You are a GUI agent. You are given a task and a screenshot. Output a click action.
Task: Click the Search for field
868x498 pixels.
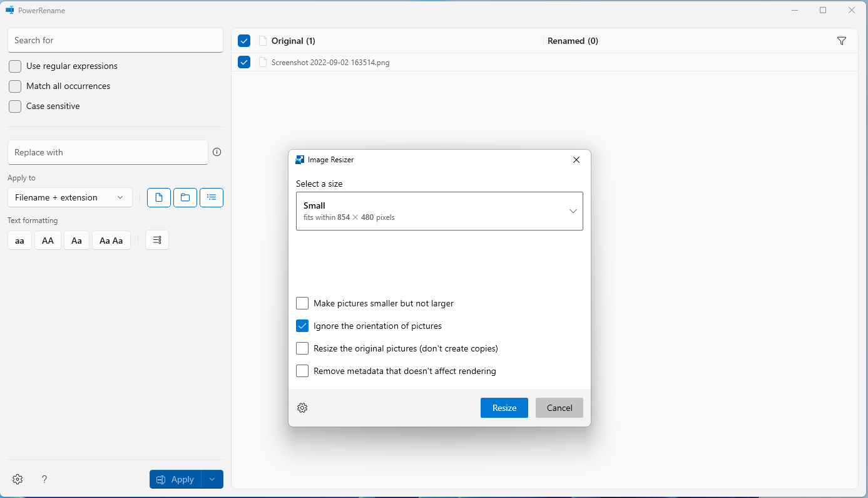(115, 40)
